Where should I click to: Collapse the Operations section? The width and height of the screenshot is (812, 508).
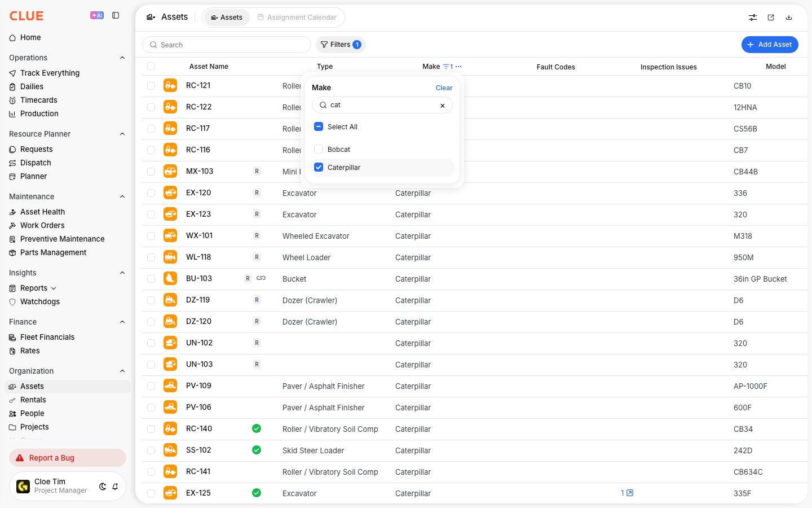click(122, 58)
